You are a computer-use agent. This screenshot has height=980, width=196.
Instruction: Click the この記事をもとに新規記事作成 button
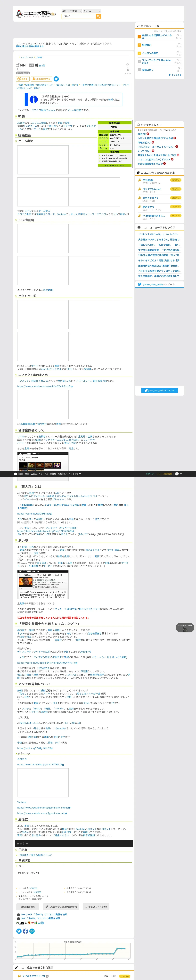tap(61, 906)
